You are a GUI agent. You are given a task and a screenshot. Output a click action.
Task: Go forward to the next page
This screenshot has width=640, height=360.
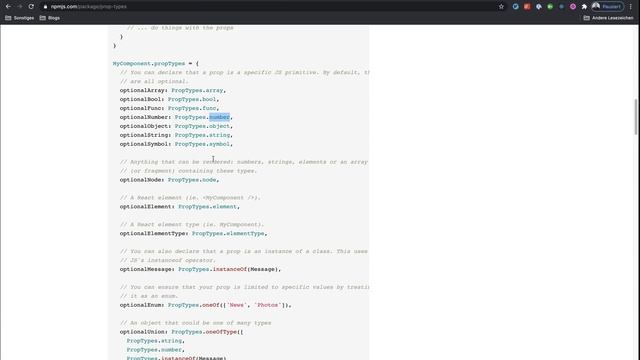tap(20, 7)
